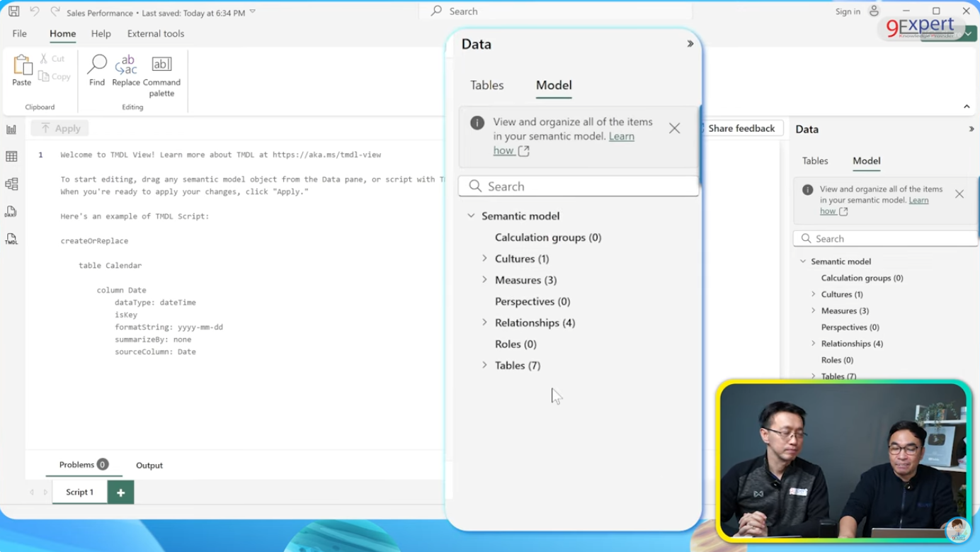
Task: Add a new script with the plus button
Action: click(120, 492)
